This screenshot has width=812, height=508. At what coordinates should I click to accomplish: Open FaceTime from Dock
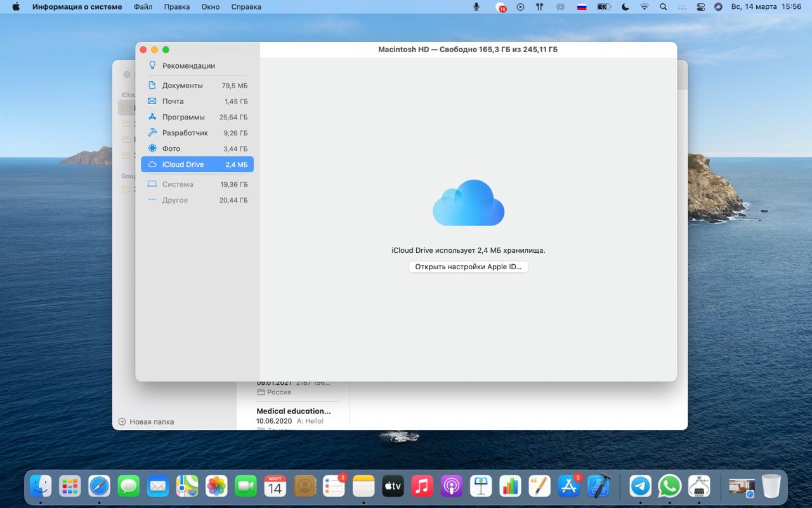246,486
